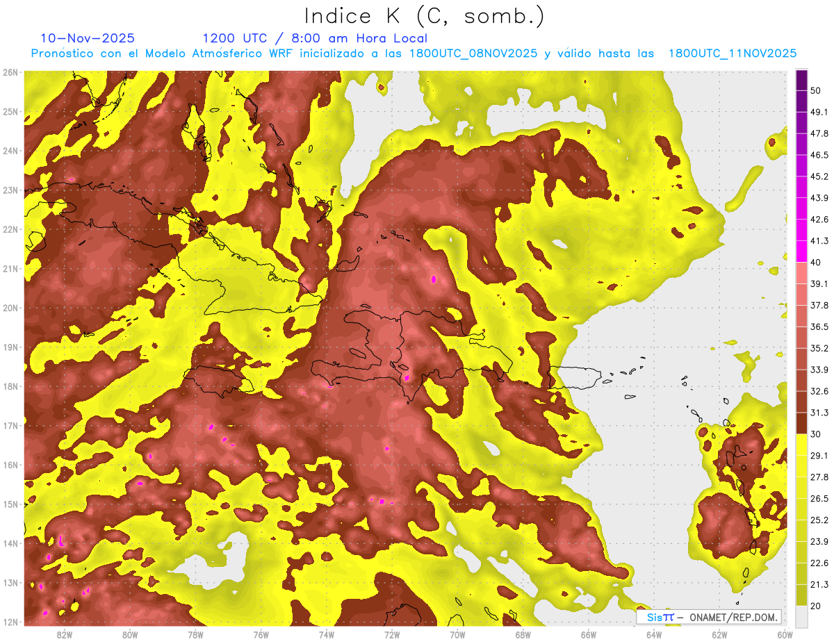Click the colorbar value 36.5

pos(819,327)
